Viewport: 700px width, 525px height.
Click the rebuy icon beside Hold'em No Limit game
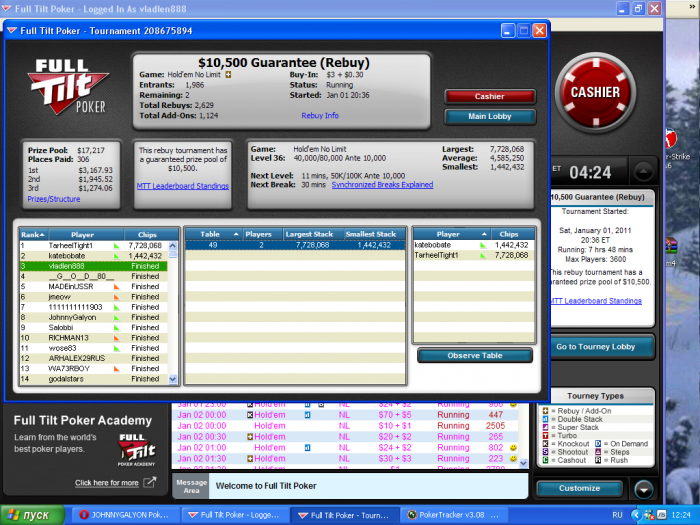(228, 75)
